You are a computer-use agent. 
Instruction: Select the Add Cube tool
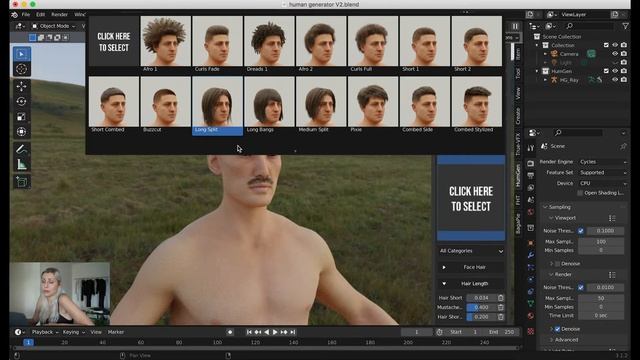[x=22, y=182]
